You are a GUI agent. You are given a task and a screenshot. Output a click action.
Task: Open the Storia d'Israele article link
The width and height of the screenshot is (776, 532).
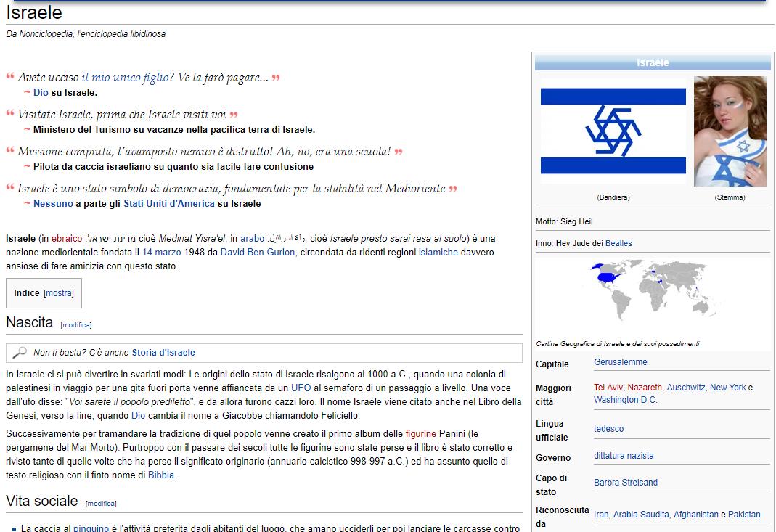pyautogui.click(x=163, y=353)
